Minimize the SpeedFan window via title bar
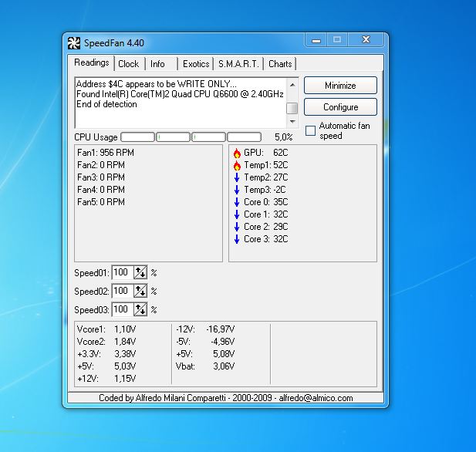Screen dimensions: 476x452 316,40
